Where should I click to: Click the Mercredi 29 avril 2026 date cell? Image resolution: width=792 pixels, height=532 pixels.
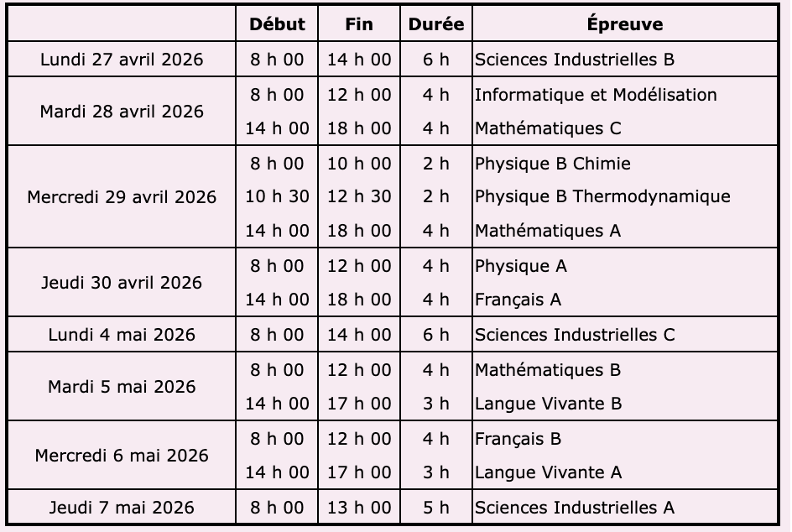[122, 197]
